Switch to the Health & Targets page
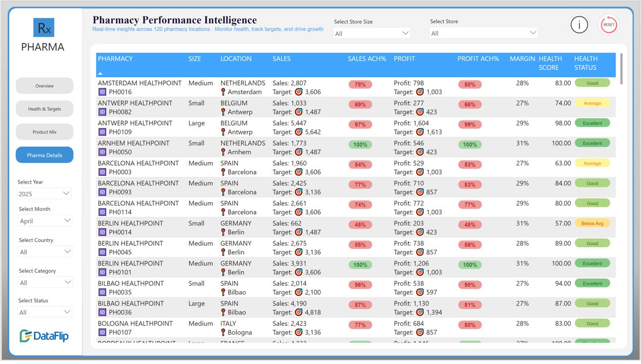641x364 pixels. coord(44,109)
